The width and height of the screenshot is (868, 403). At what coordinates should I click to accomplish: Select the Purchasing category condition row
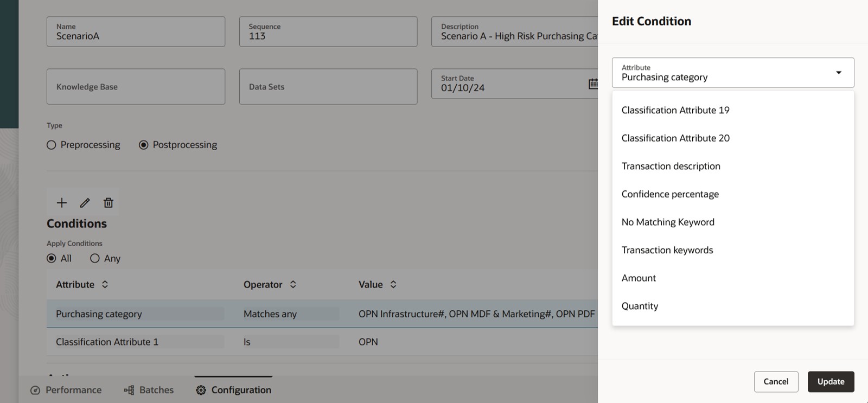[x=322, y=314]
